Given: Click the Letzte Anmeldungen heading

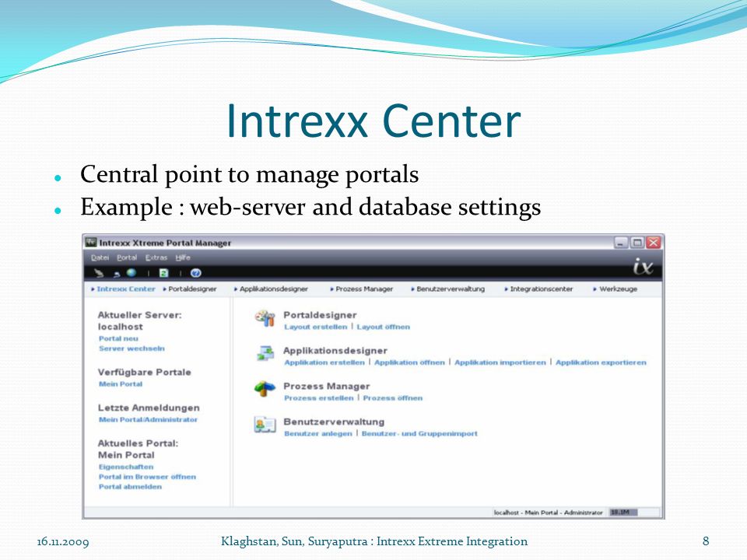Looking at the screenshot, I should (x=149, y=408).
